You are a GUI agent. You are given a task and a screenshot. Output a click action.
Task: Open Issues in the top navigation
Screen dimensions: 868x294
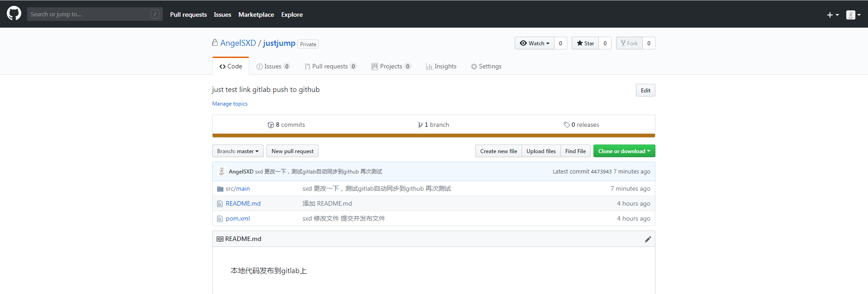tap(222, 14)
